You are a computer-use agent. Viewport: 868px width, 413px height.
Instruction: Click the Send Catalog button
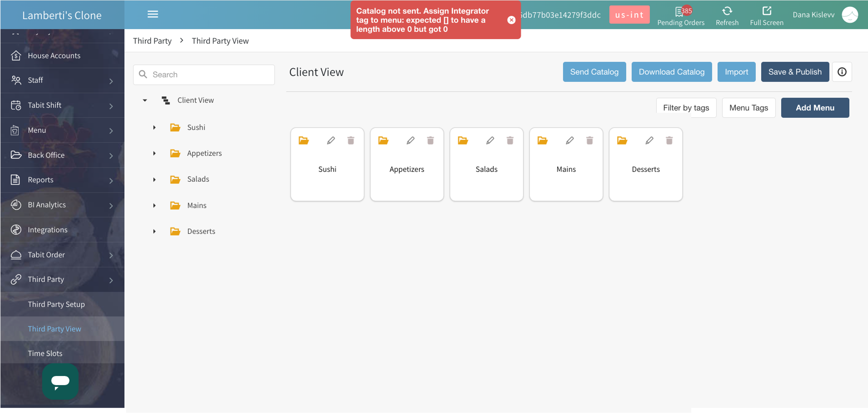[x=594, y=72]
